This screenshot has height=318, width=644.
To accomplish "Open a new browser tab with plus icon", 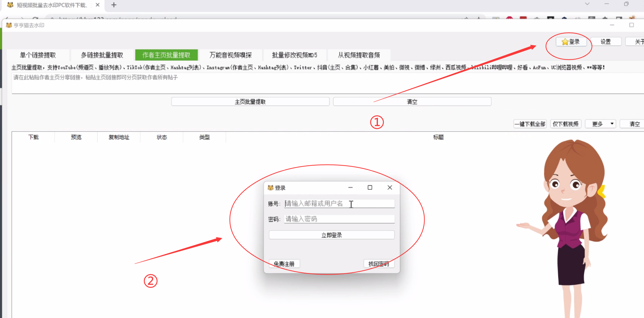I will coord(114,5).
